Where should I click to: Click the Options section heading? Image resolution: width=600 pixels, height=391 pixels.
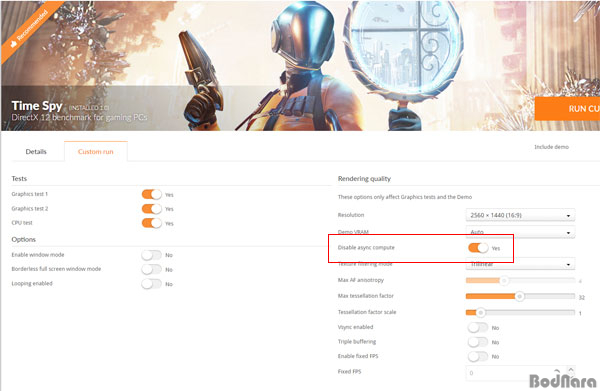23,239
